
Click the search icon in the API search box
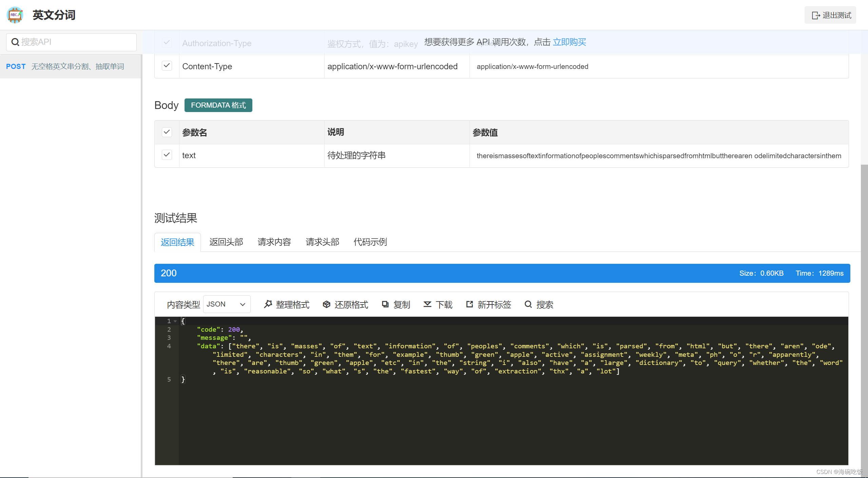pos(15,42)
